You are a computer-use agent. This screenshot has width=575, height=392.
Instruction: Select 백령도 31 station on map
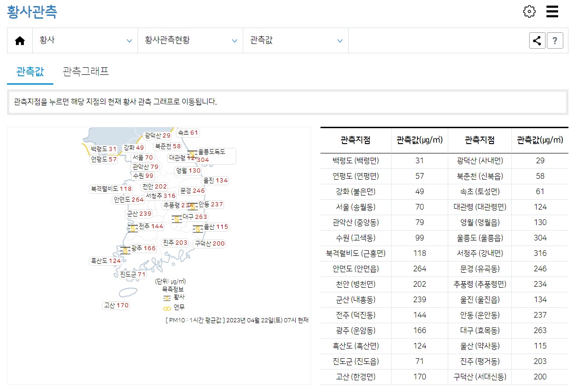(x=104, y=149)
